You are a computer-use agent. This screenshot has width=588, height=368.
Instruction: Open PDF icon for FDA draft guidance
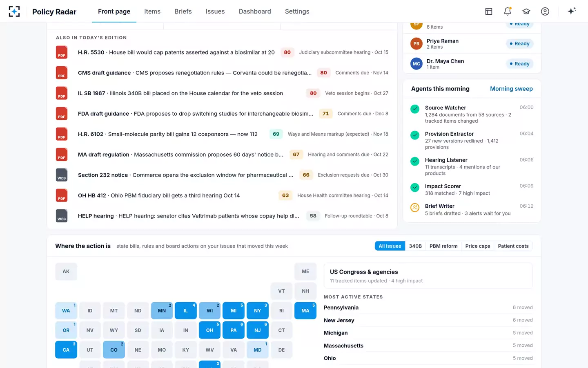coord(62,114)
